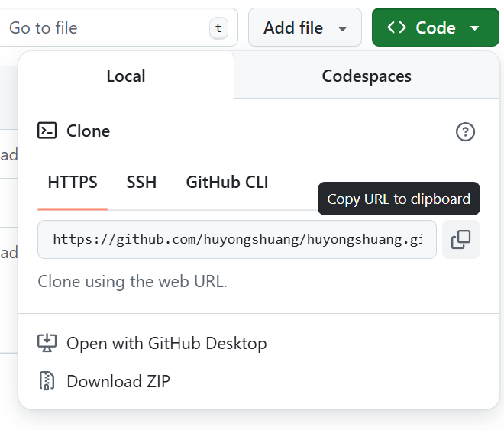Click the zip file icon
Image resolution: width=504 pixels, height=430 pixels.
pos(47,380)
